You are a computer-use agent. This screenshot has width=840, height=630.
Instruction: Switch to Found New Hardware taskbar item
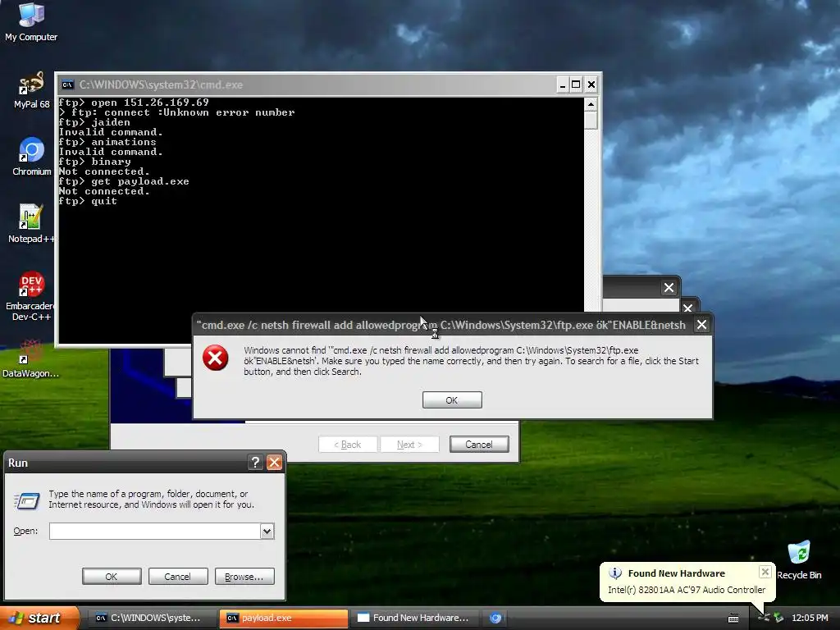[414, 619]
